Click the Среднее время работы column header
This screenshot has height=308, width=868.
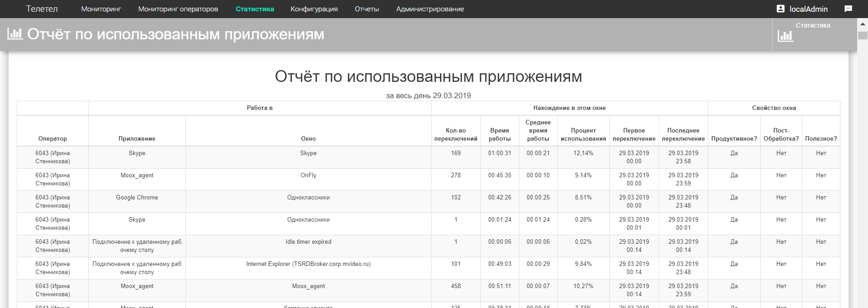click(x=538, y=130)
